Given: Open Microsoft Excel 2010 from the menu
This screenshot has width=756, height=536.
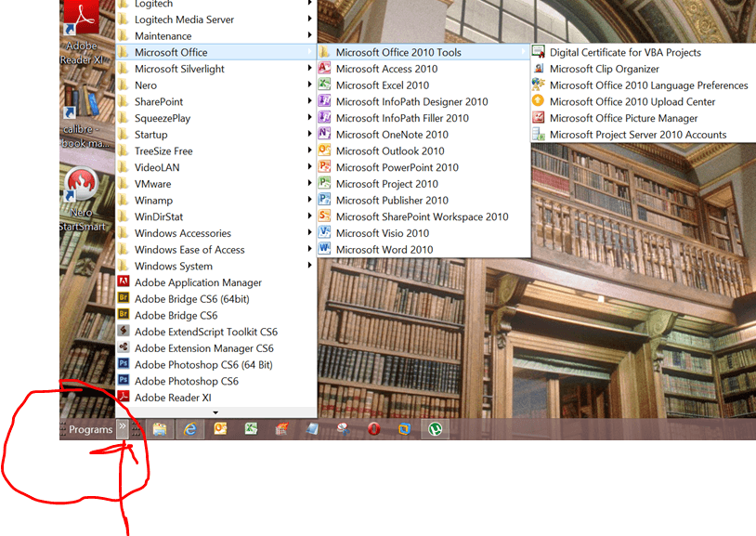Looking at the screenshot, I should pos(382,85).
